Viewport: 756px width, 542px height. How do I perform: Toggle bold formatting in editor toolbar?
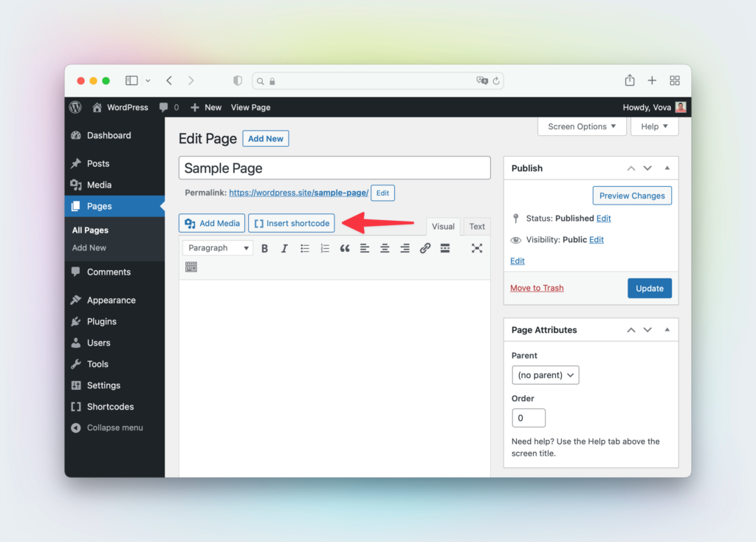tap(265, 249)
